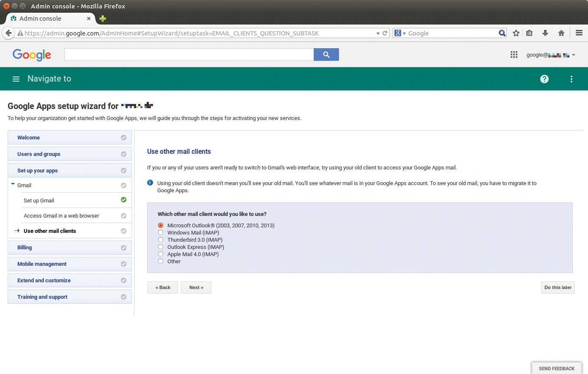588x374 pixels.
Task: Select Windows Mail (IMAP) radio option
Action: [x=161, y=232]
